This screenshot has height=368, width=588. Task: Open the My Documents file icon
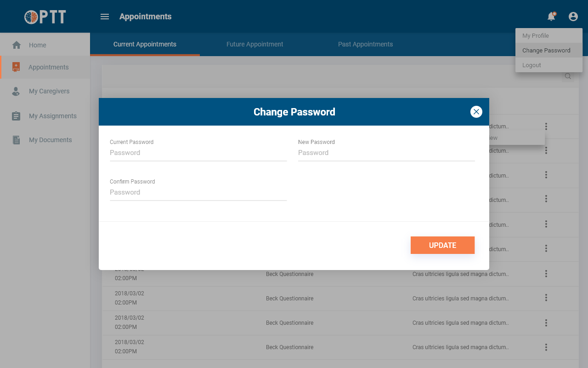[16, 140]
